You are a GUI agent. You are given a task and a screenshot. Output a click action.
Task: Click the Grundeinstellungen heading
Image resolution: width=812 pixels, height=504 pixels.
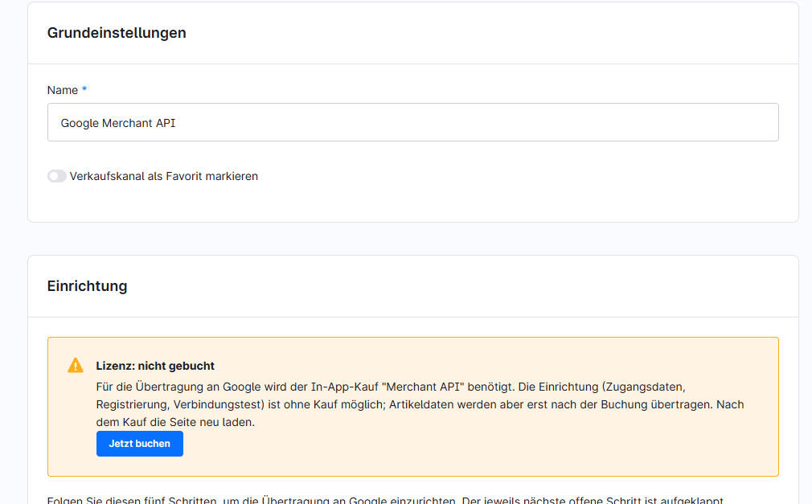(x=117, y=33)
